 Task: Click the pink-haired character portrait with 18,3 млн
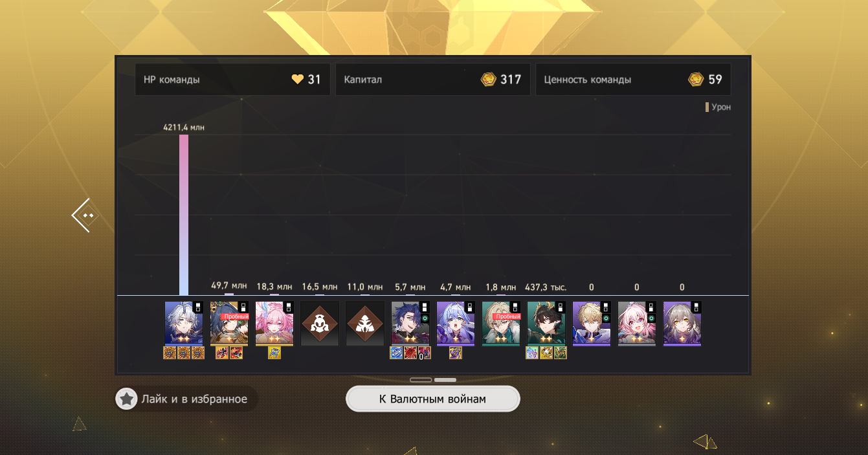tap(274, 323)
